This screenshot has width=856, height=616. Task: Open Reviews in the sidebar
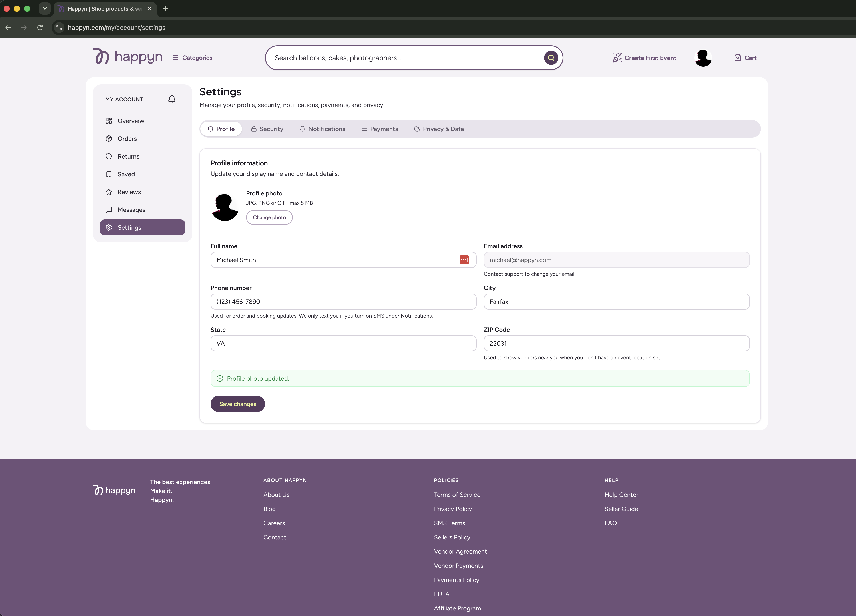(x=142, y=192)
